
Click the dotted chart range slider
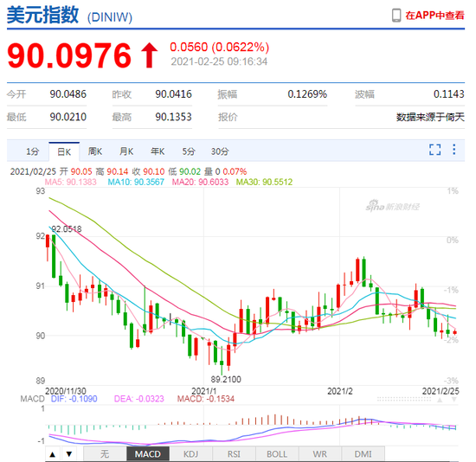click(x=404, y=400)
